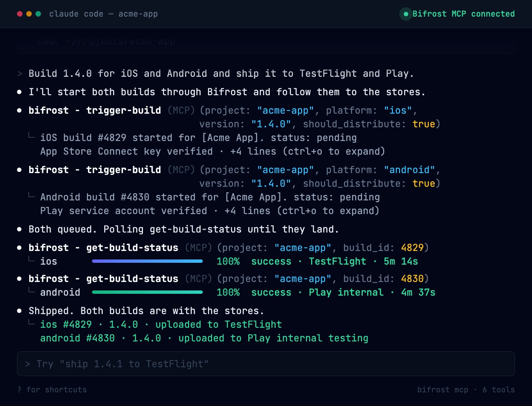Image resolution: width=532 pixels, height=406 pixels.
Task: Click 'android #4830 · 1.4.0 · uploaded to Play internal testing'
Action: 204,338
